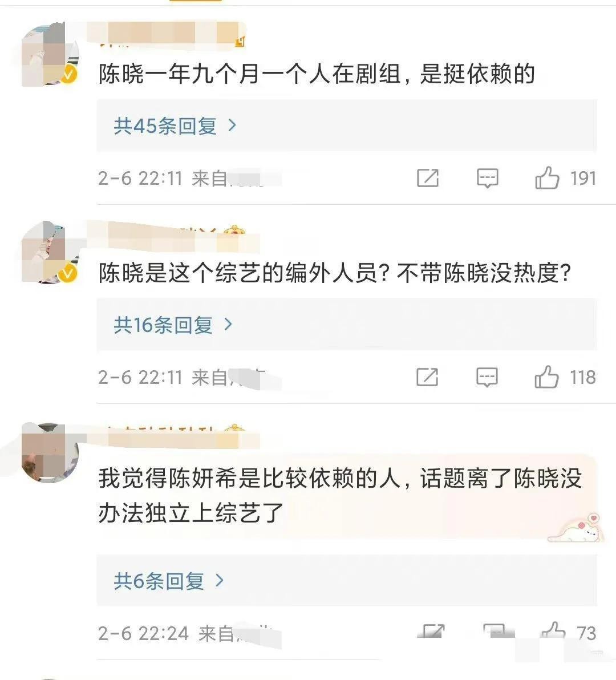This screenshot has height=680, width=616.
Task: Click comment text 陈晓是这个综艺的编外人员
Action: point(335,274)
